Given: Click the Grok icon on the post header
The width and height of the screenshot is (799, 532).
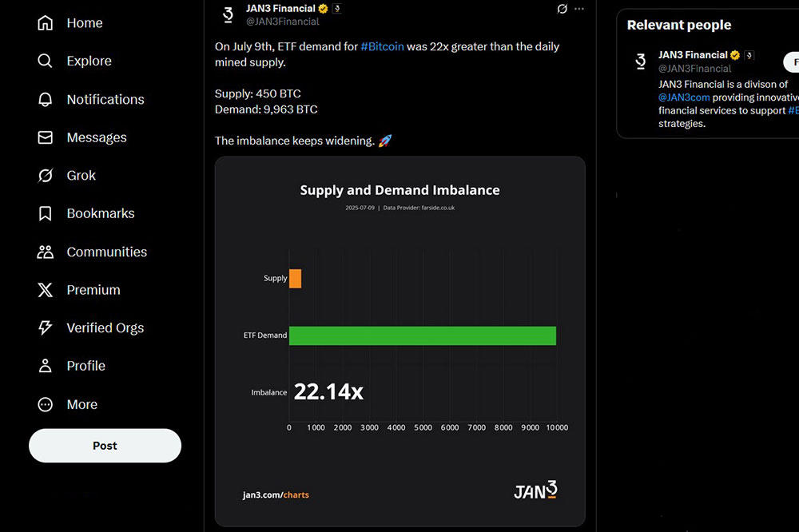Looking at the screenshot, I should tap(562, 9).
